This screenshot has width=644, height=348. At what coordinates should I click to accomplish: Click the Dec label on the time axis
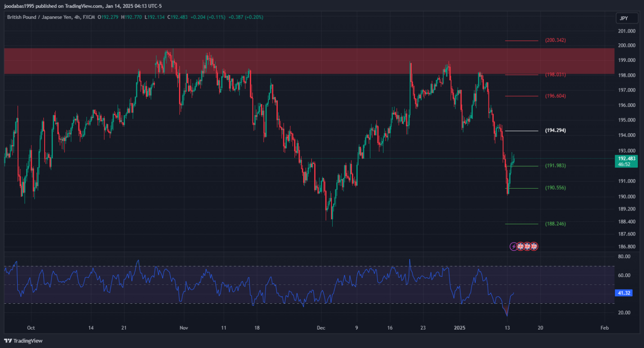(x=322, y=327)
